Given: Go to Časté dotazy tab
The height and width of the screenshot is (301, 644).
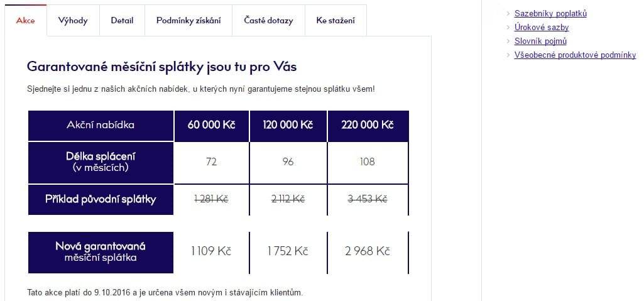Looking at the screenshot, I should (x=269, y=21).
